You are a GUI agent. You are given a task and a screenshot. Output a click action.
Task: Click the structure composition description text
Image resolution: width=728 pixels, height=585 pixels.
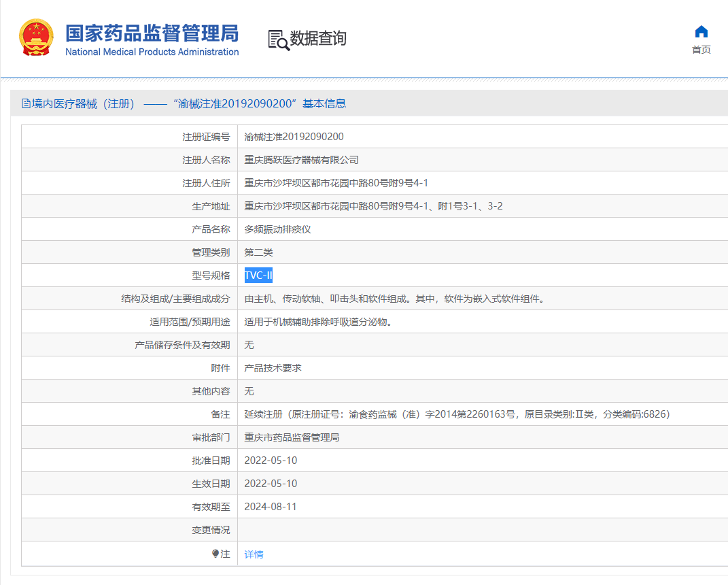click(395, 299)
